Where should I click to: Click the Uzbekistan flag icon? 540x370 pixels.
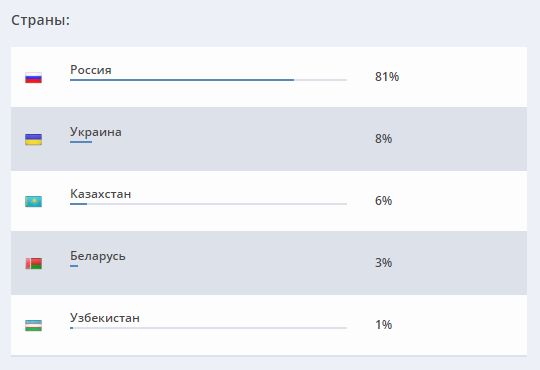click(33, 326)
